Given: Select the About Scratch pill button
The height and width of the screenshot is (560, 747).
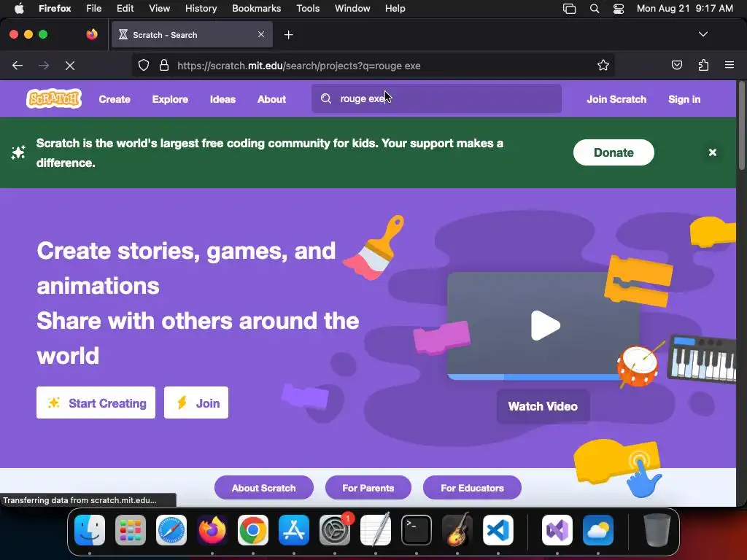Looking at the screenshot, I should point(263,488).
